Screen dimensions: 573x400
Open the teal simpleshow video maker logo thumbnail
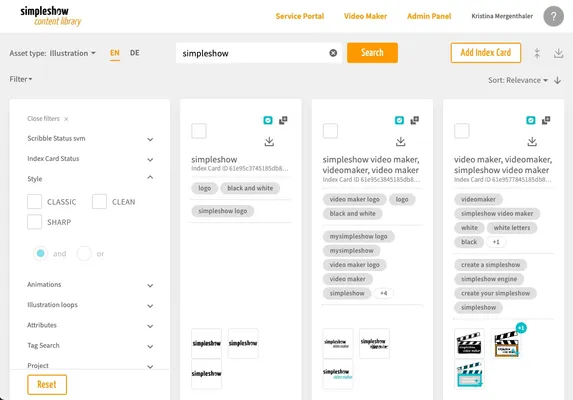click(338, 374)
